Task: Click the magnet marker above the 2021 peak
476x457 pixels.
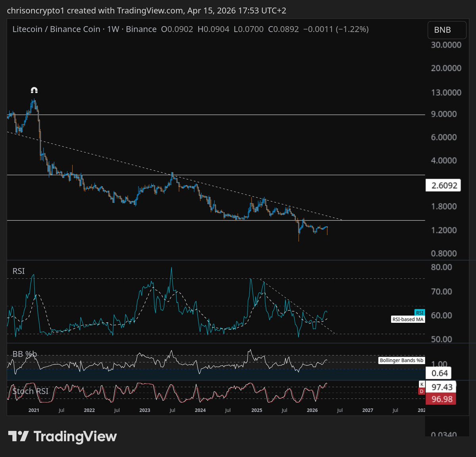Action: pos(34,90)
